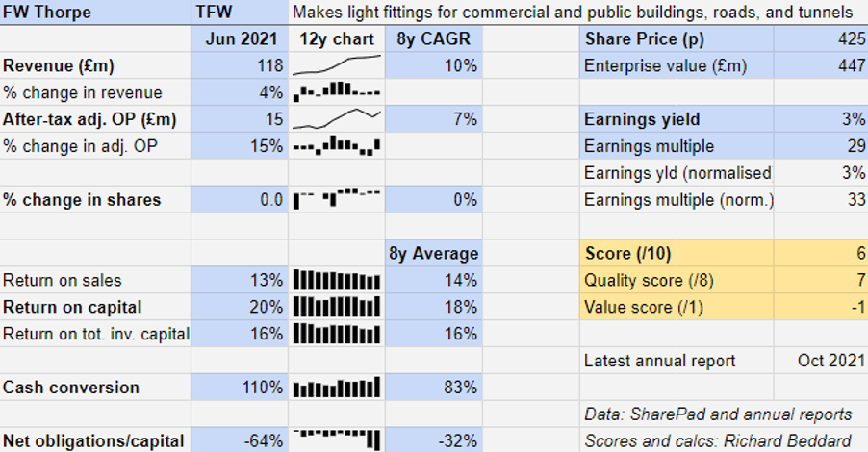This screenshot has height=452, width=868.
Task: Click the return on sales bar sparkline
Action: (x=337, y=280)
